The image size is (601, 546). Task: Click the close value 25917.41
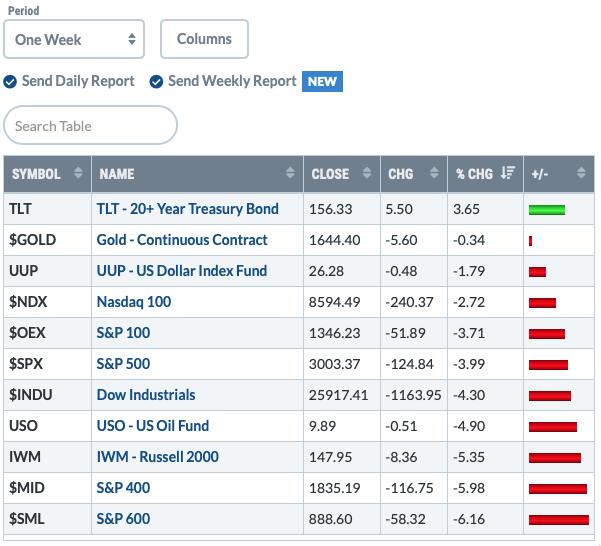pyautogui.click(x=338, y=395)
